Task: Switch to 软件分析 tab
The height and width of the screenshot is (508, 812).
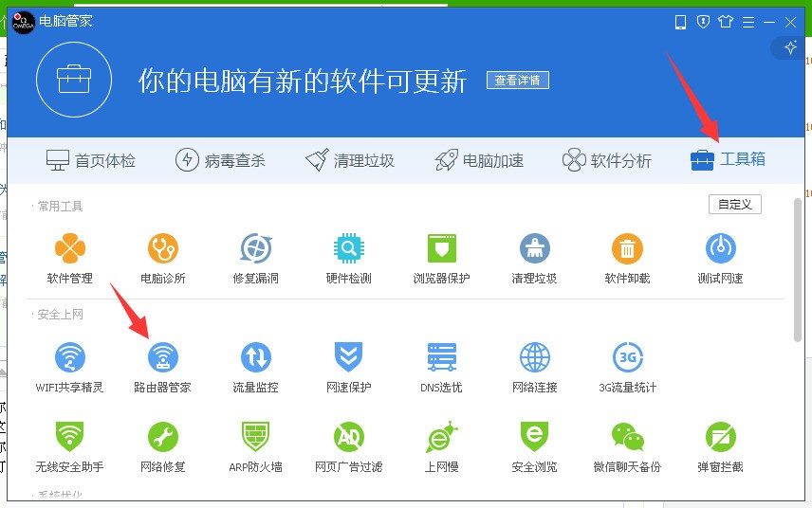Action: click(607, 160)
